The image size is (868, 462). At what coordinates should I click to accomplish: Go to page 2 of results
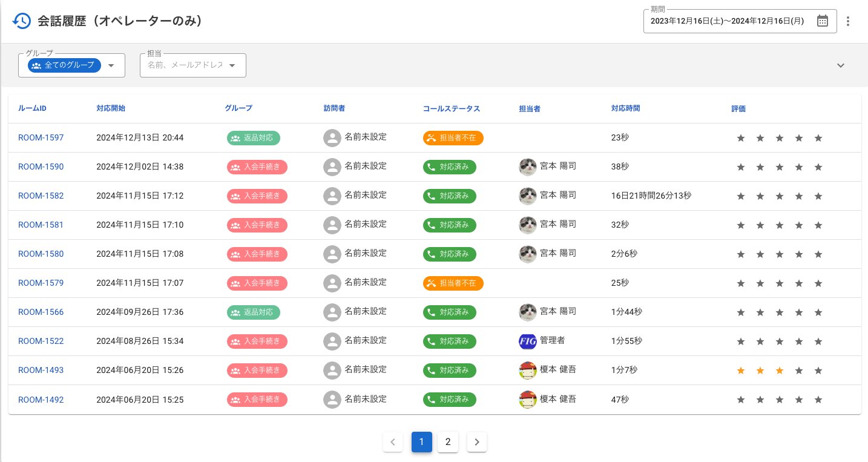click(448, 442)
